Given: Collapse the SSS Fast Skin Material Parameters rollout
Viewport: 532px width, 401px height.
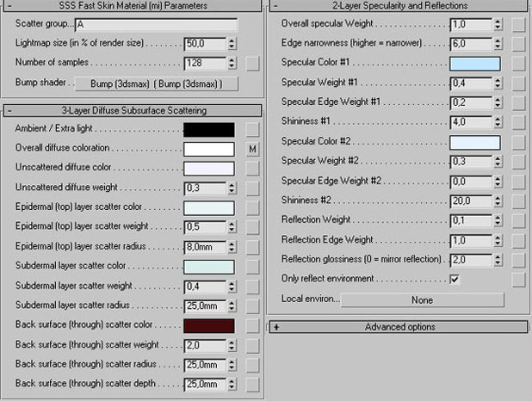Looking at the screenshot, I should point(133,6).
